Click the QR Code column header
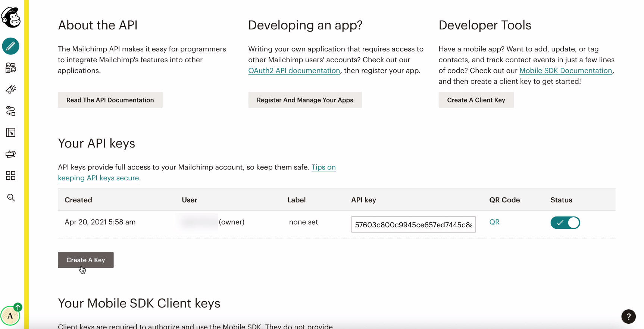This screenshot has height=329, width=644. [504, 200]
